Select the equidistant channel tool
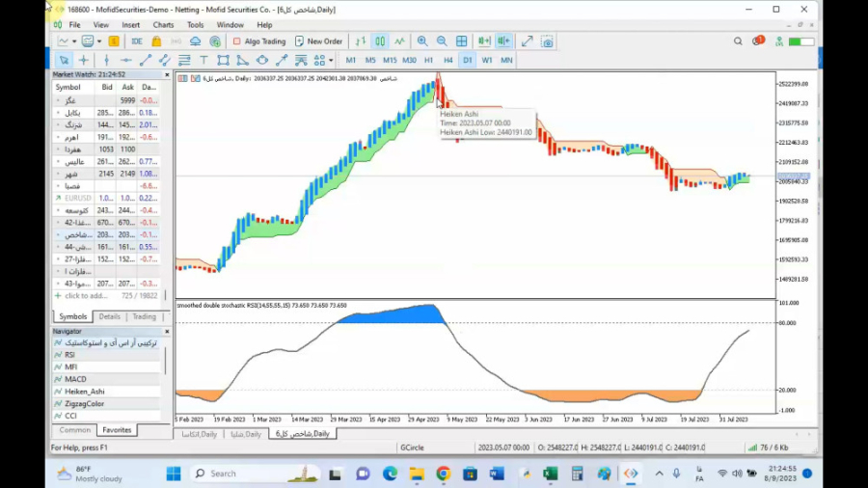868x488 pixels. click(165, 60)
